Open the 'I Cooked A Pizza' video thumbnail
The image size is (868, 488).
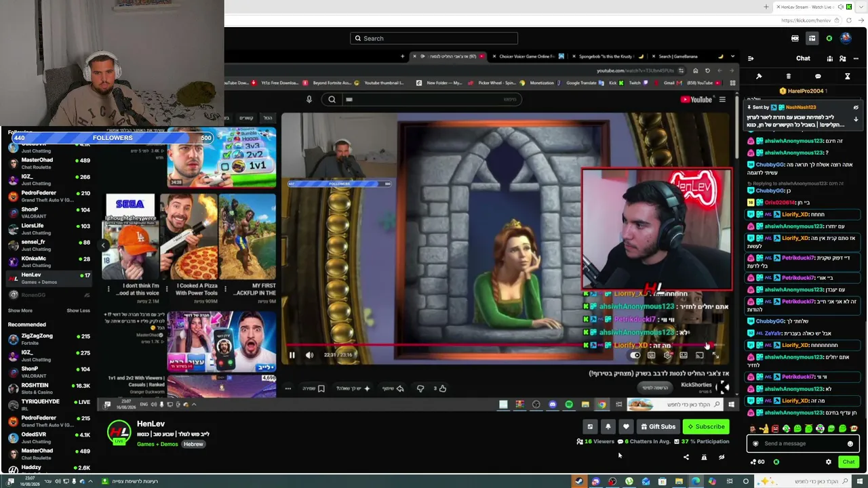[x=190, y=236]
